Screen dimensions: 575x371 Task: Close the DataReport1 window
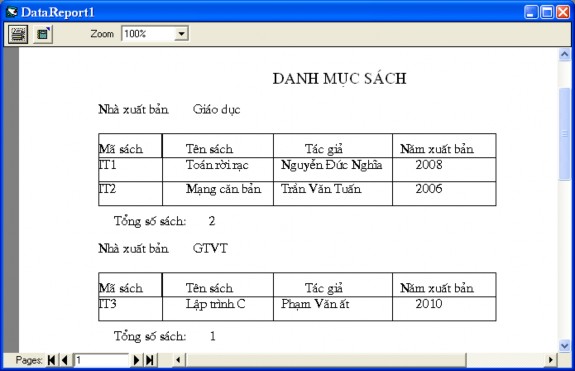(563, 12)
